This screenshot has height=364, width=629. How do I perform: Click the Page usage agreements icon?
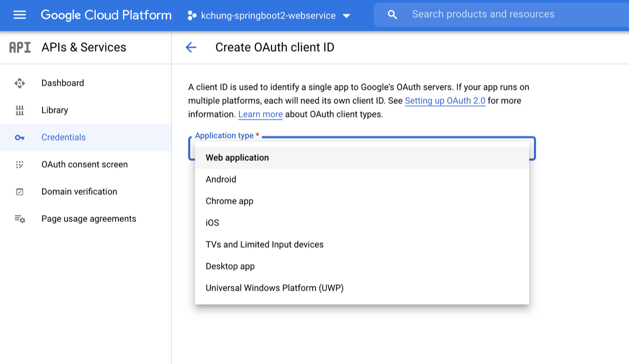point(20,219)
